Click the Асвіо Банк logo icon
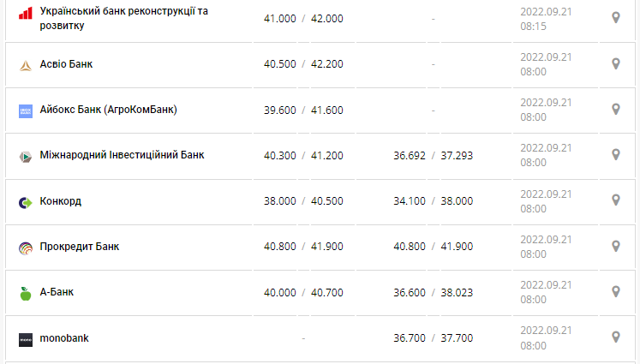Image resolution: width=640 pixels, height=364 pixels. [25, 65]
